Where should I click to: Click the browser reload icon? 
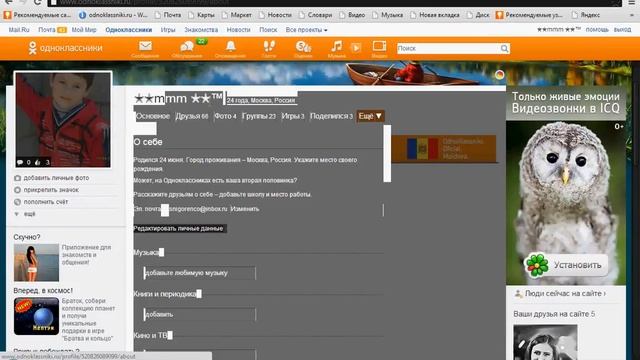(x=37, y=2)
